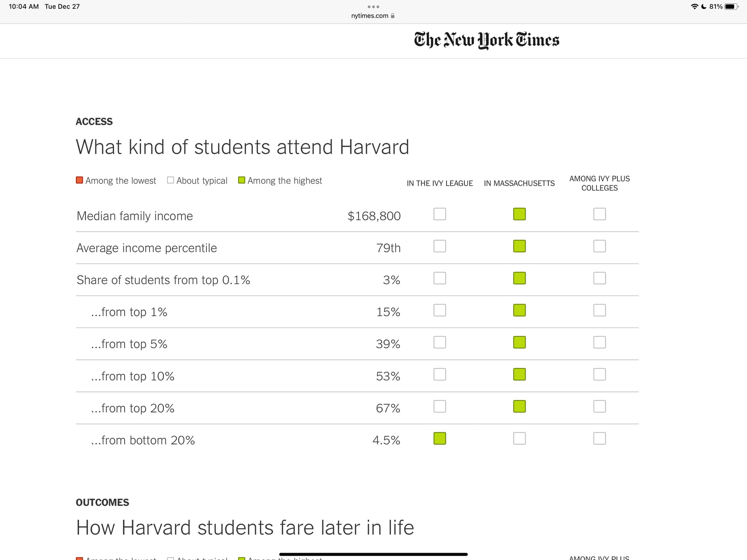Image resolution: width=747 pixels, height=560 pixels.
Task: Tap the black home indicator bar
Action: tap(373, 554)
